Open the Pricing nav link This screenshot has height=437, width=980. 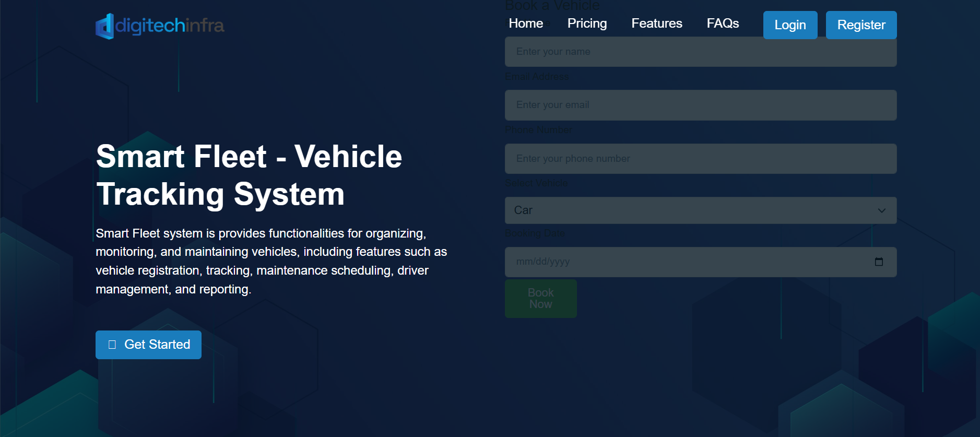tap(587, 23)
